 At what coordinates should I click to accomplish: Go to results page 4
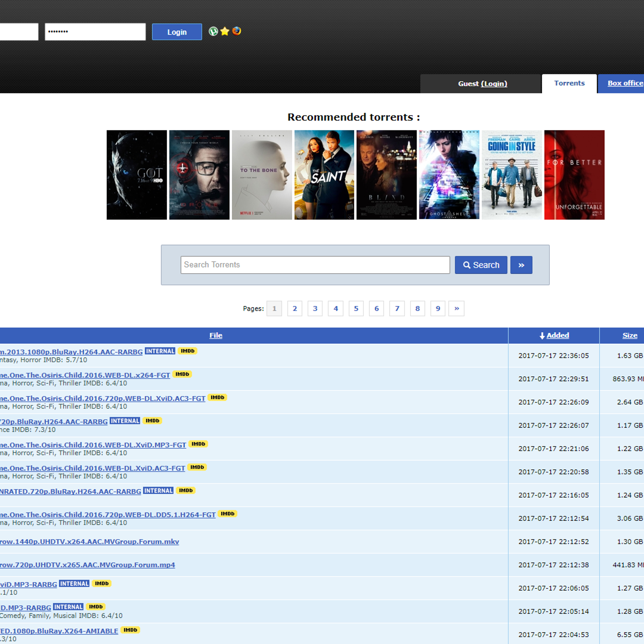[x=336, y=308]
